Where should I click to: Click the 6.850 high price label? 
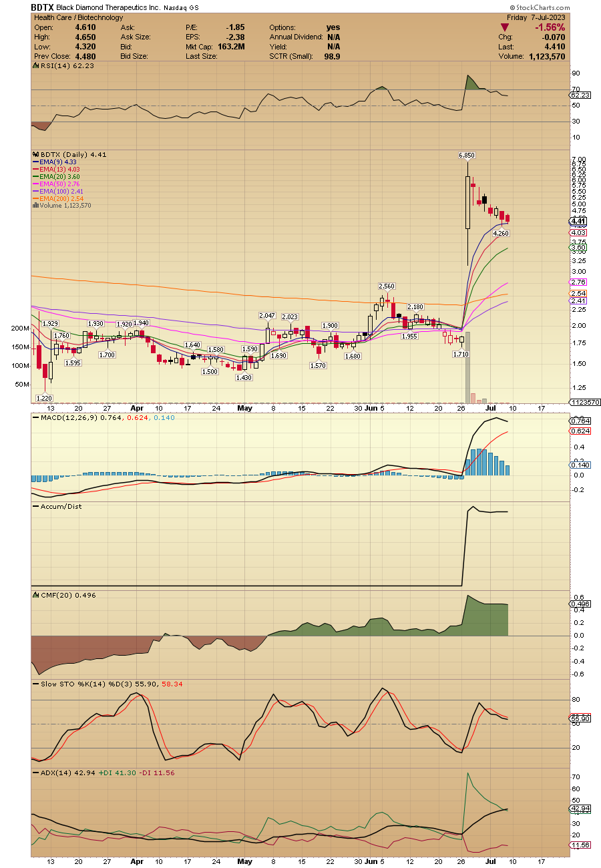coord(466,155)
